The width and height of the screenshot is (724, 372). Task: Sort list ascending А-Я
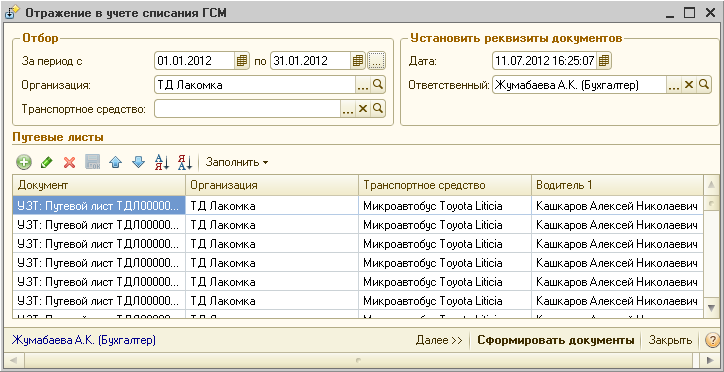[x=162, y=162]
